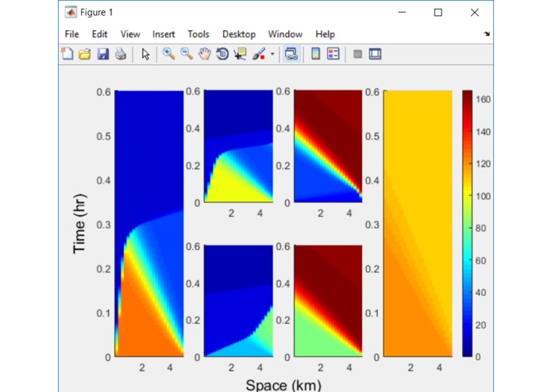Image resolution: width=552 pixels, height=392 pixels.
Task: Activate the Zoom In magnifier
Action: [x=168, y=54]
